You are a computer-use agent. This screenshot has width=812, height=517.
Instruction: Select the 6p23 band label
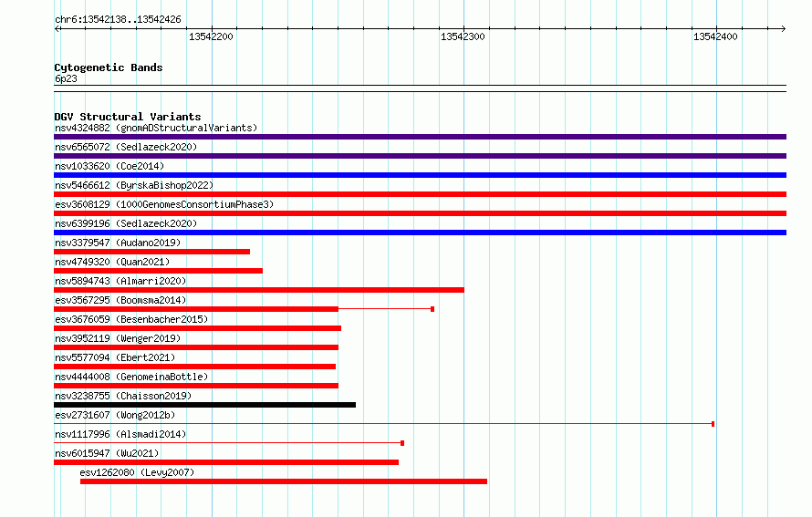coord(66,78)
